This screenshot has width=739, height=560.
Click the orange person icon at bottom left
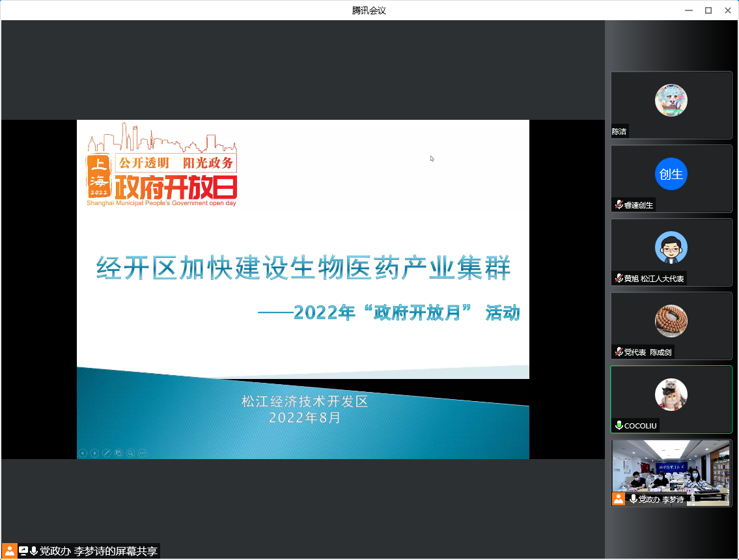coord(9,551)
